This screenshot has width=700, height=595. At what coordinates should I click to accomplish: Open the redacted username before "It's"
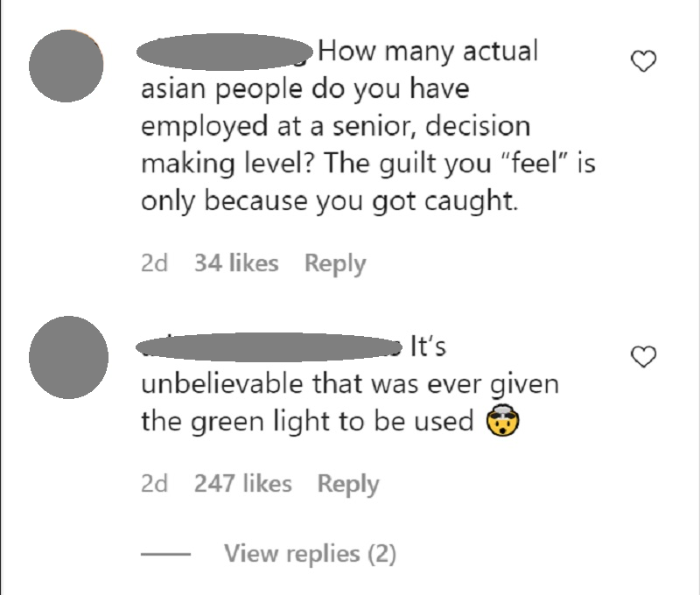pos(269,346)
